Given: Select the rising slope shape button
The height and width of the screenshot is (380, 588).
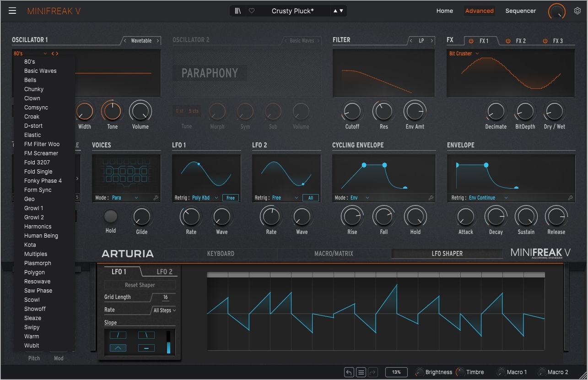Looking at the screenshot, I should pos(118,335).
